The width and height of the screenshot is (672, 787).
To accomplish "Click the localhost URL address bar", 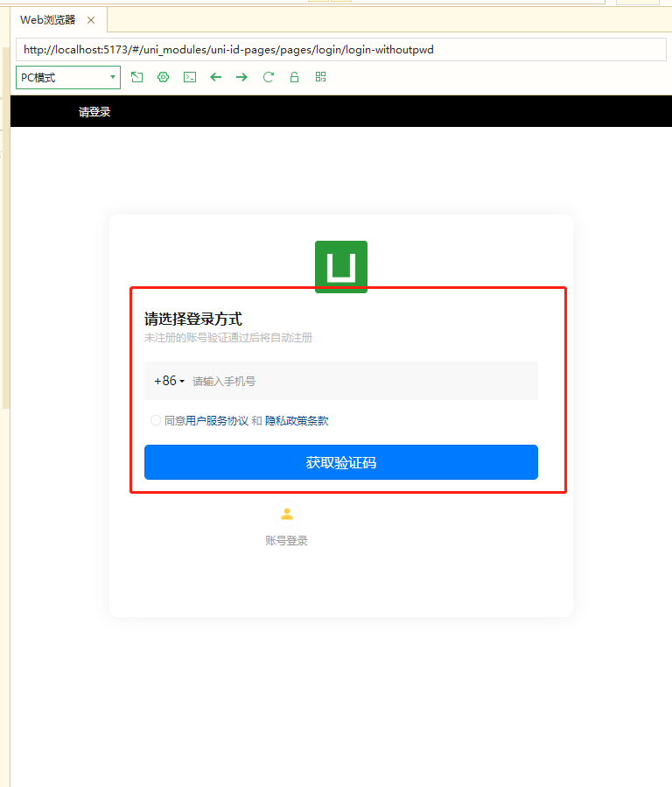I will coord(341,50).
